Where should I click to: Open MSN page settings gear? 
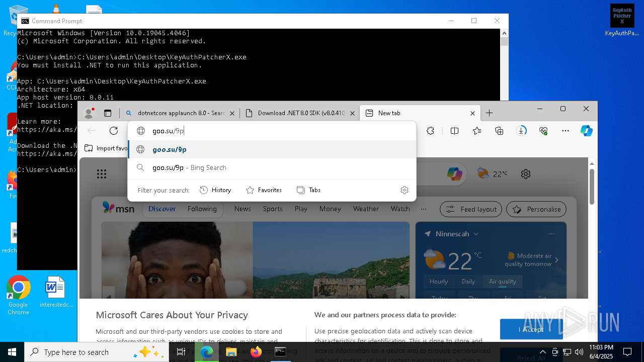coord(526,174)
